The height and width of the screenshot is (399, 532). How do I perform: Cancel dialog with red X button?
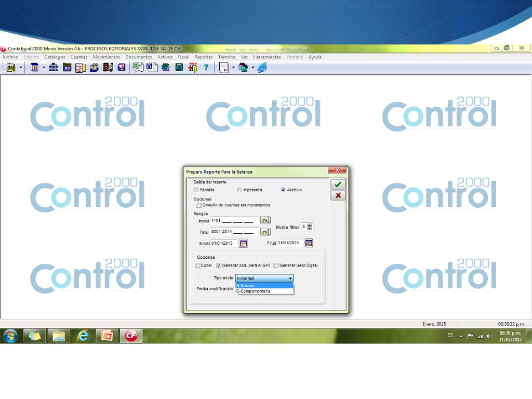tap(338, 195)
